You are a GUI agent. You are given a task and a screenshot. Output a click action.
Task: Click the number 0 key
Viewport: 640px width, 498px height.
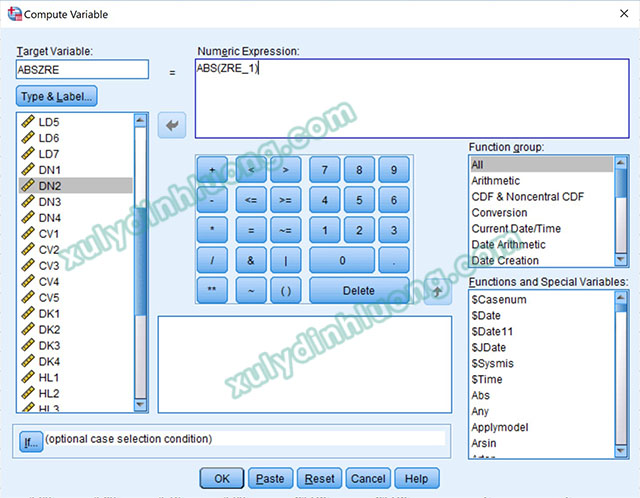point(342,260)
